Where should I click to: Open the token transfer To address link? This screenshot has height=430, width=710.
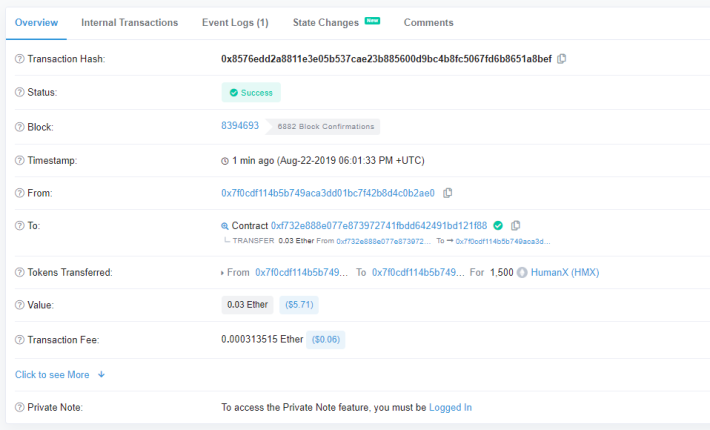point(418,272)
